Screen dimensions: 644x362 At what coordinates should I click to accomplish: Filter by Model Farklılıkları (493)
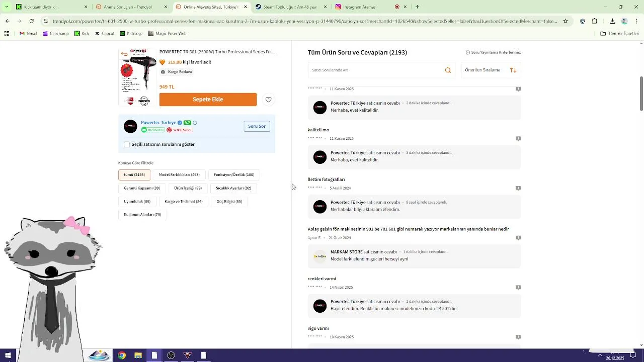tap(179, 175)
